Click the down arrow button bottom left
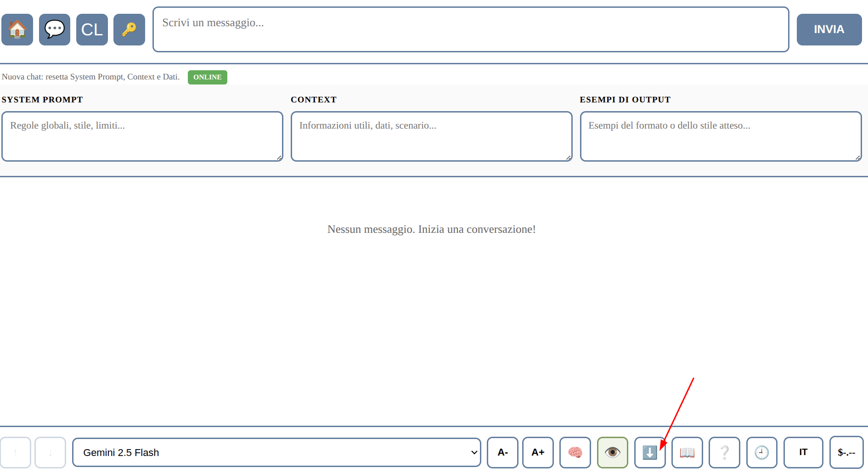The width and height of the screenshot is (868, 473). (50, 452)
